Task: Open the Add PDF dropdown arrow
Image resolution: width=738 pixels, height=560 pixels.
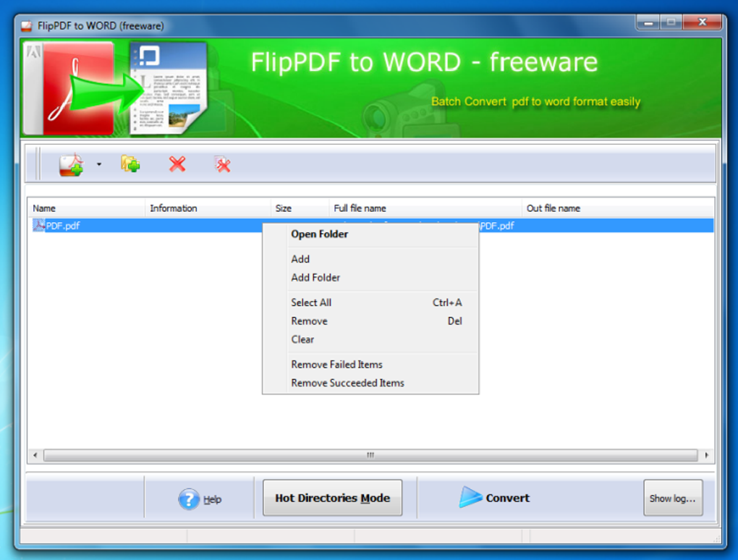Action: pos(99,165)
